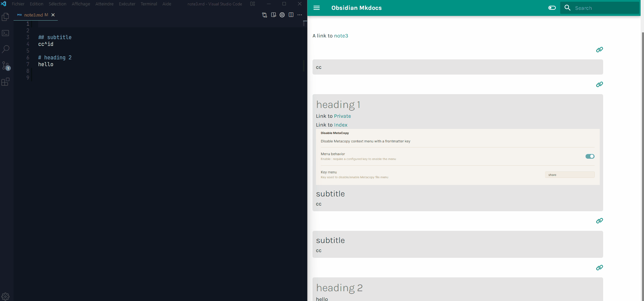Follow the Private link
Screen dimensions: 644x301
tap(342, 116)
